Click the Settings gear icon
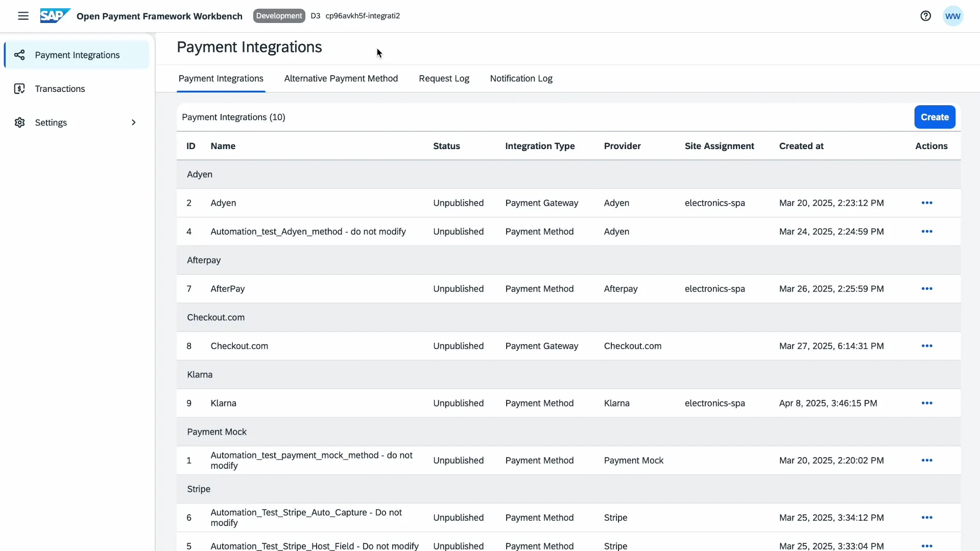The width and height of the screenshot is (980, 551). 19,123
